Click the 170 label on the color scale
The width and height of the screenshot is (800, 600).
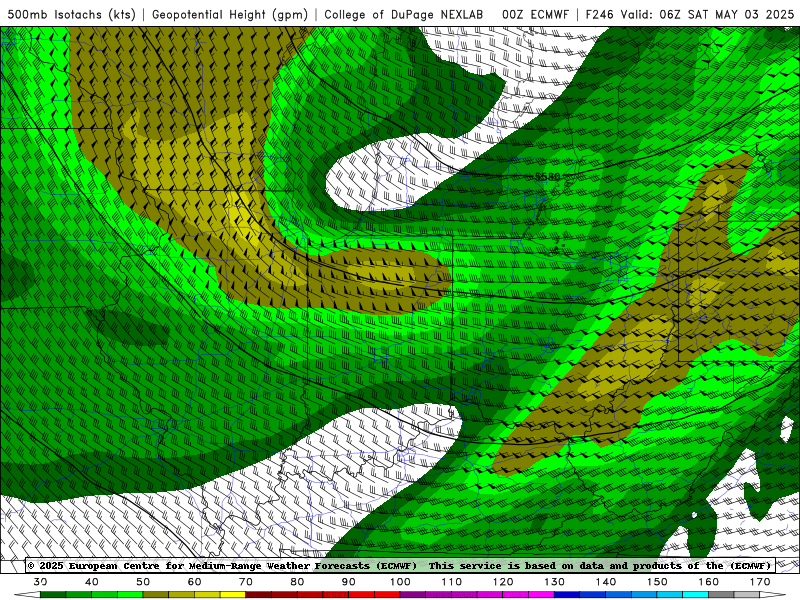(x=760, y=582)
